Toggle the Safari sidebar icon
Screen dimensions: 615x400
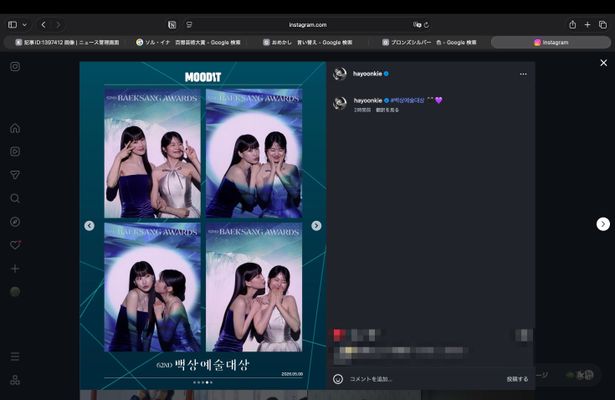pyautogui.click(x=13, y=25)
